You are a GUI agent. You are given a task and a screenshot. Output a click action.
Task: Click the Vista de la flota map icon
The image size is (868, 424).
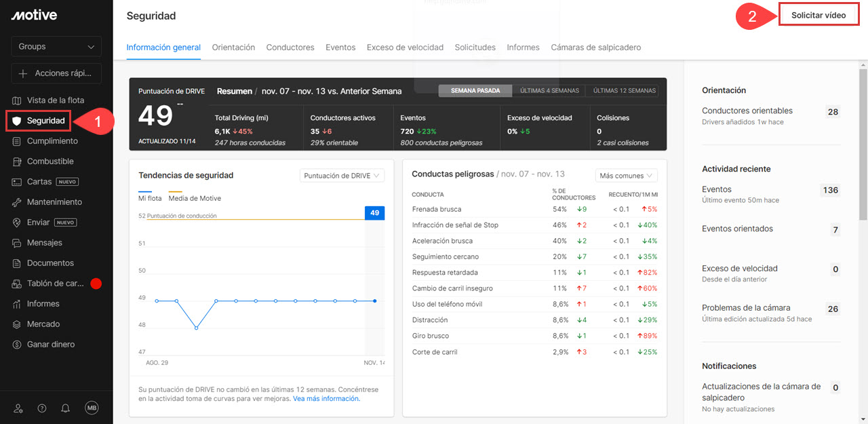(18, 100)
